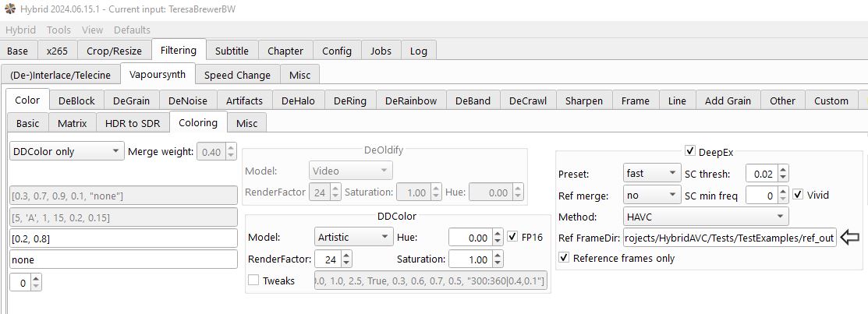Enable the Tweaks checkbox

pos(253,280)
